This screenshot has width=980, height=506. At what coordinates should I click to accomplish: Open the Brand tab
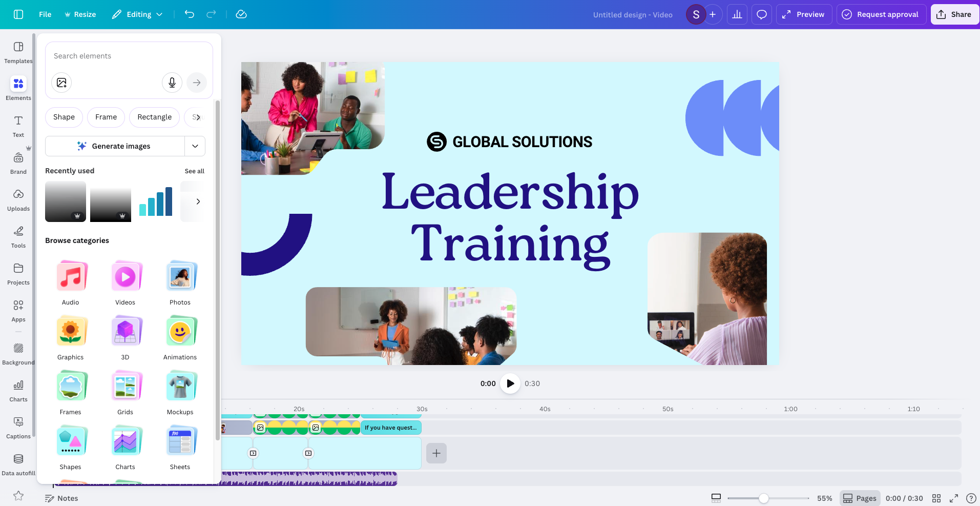(x=18, y=163)
